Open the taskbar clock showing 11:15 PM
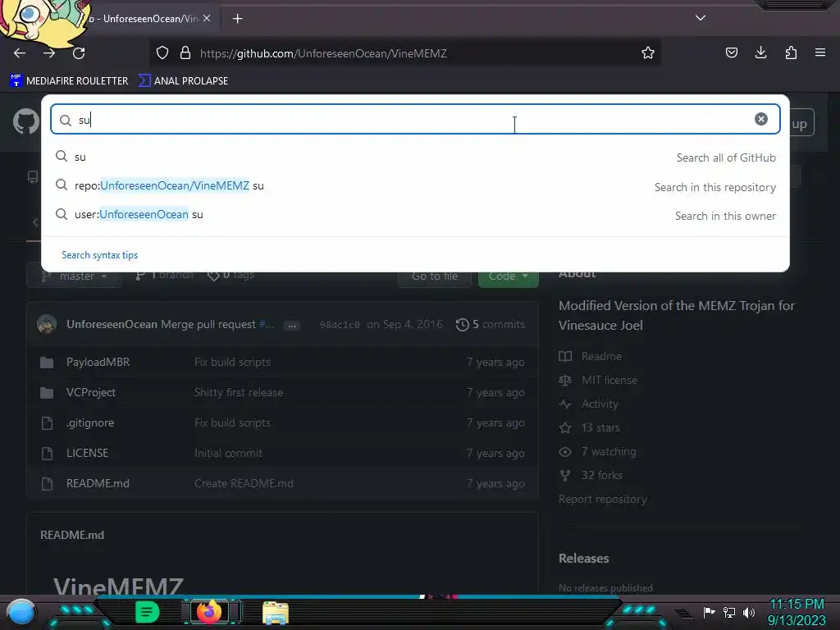The image size is (840, 630). coord(797,612)
